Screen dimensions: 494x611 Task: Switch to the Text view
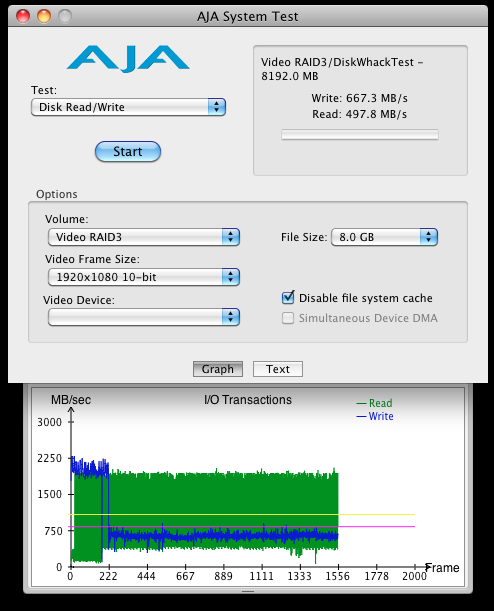click(x=278, y=369)
